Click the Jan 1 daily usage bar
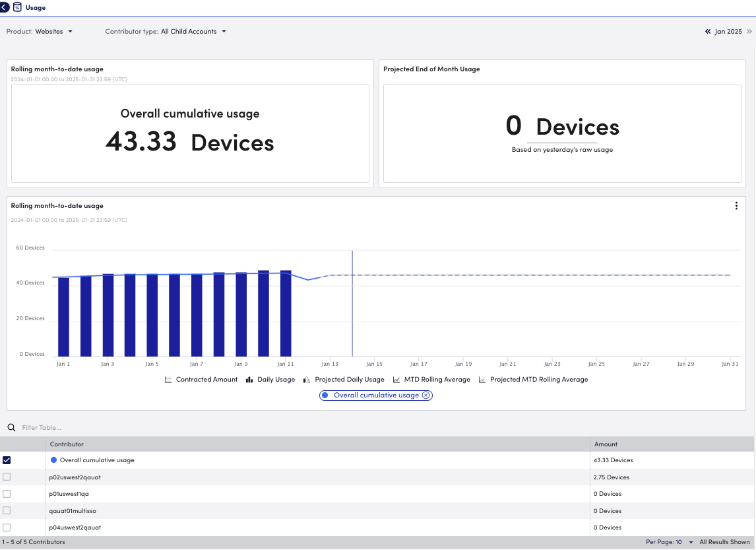The height and width of the screenshot is (550, 756). 63,317
